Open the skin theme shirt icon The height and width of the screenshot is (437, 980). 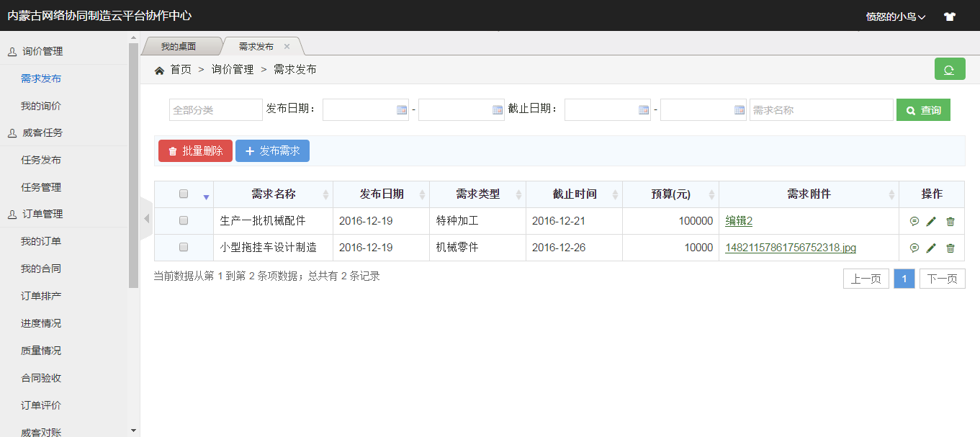(949, 16)
